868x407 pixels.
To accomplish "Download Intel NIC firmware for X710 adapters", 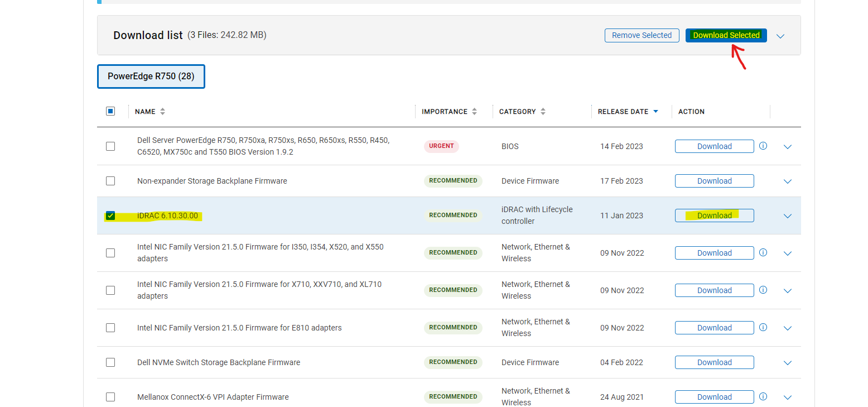I will [x=715, y=290].
